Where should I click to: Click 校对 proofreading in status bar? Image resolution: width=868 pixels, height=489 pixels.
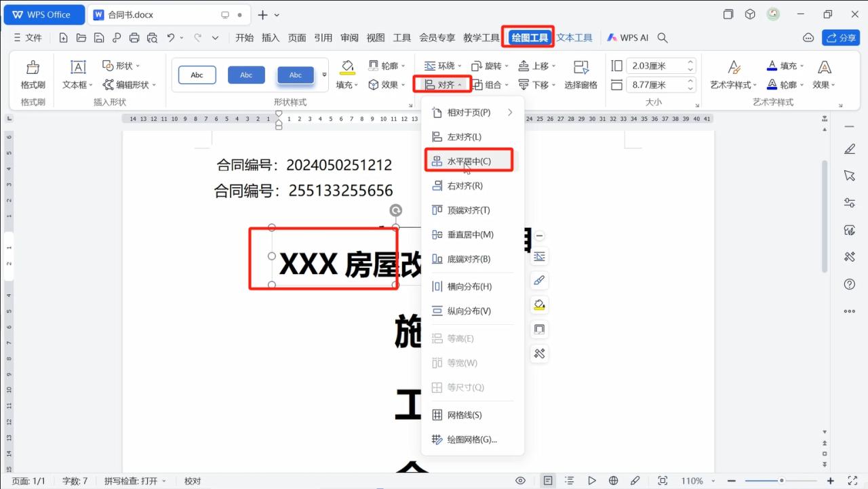click(x=193, y=481)
